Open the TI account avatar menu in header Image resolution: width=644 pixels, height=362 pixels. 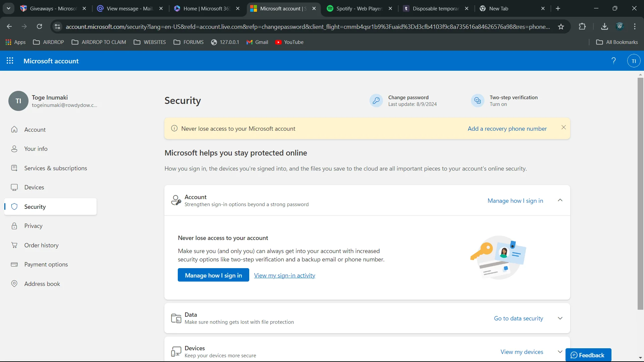click(634, 61)
